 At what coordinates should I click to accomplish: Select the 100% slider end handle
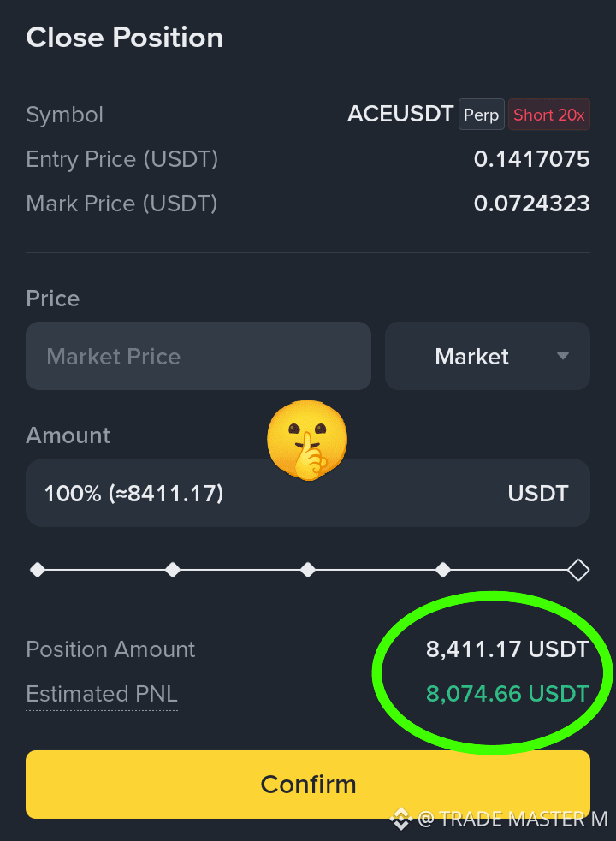(x=578, y=570)
